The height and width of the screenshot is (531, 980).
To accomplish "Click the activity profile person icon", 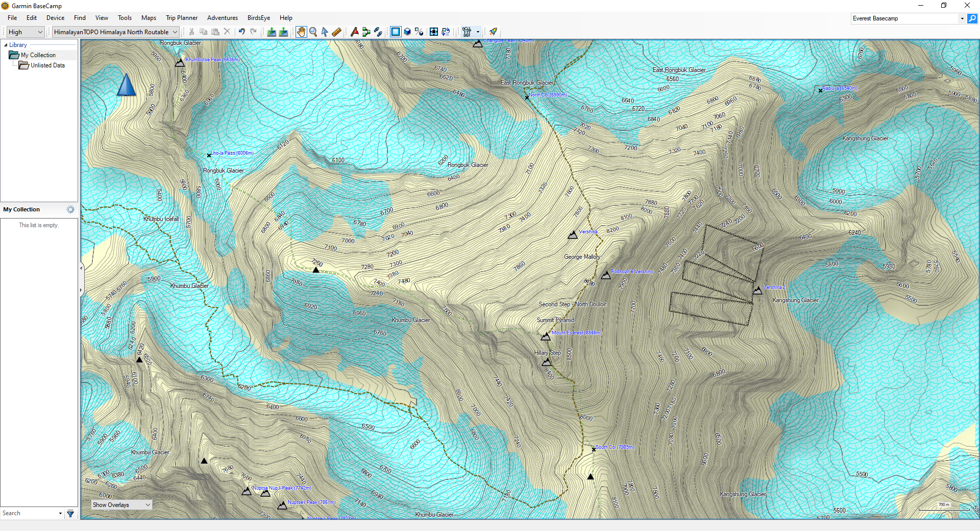I will coord(467,32).
